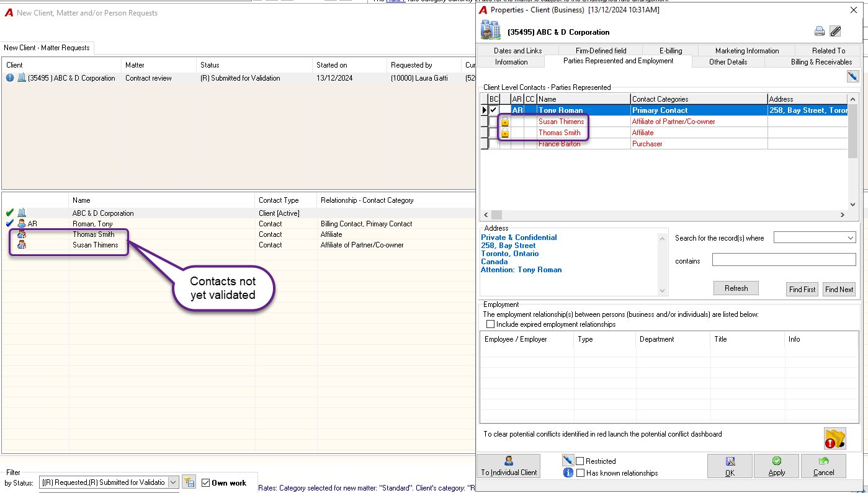Click the Cancel button in Properties dialog
868x493 pixels.
tap(823, 466)
